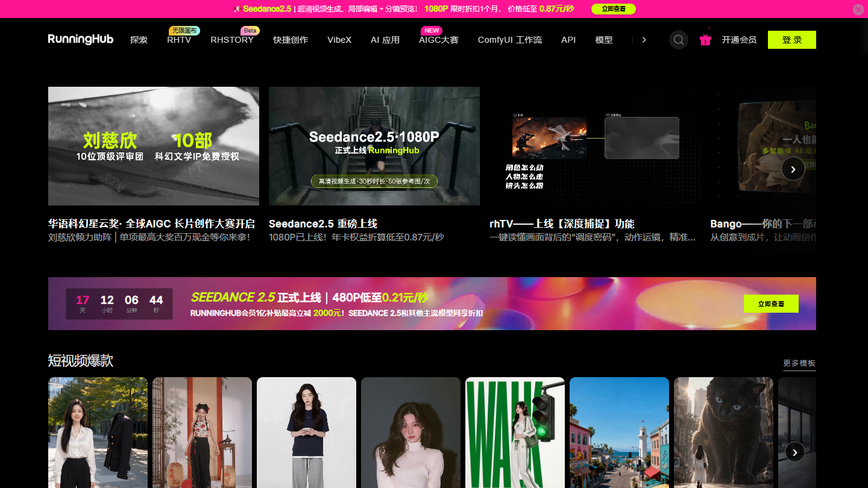Open the 探索 menu item

coord(139,40)
